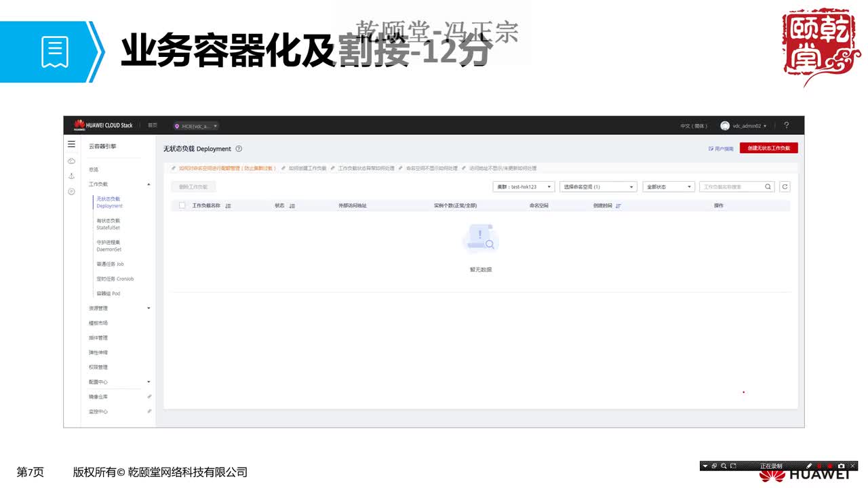Click the round icon below the anchor

(71, 192)
